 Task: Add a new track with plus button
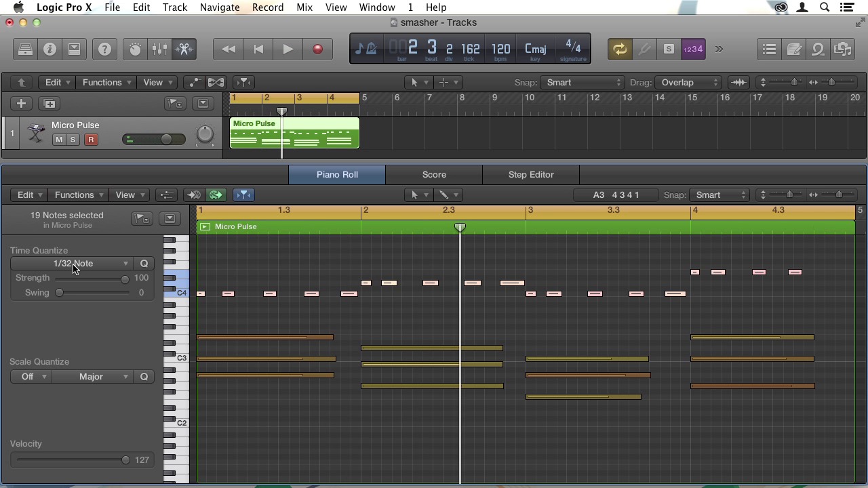point(21,104)
